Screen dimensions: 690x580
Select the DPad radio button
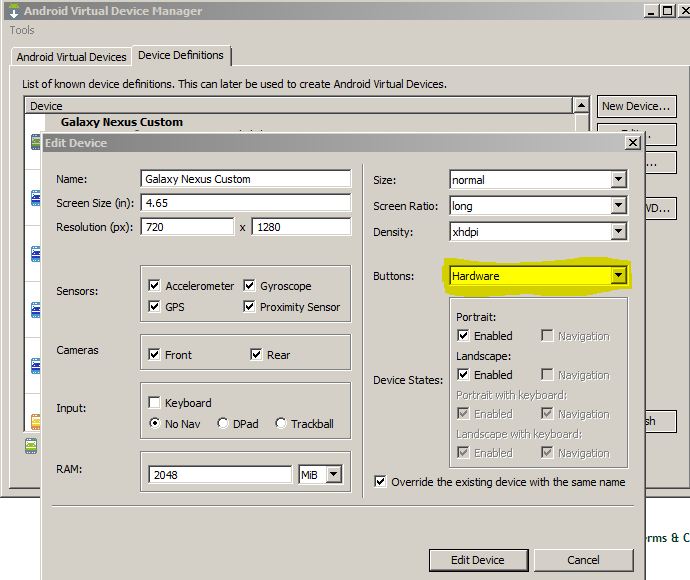pos(223,423)
